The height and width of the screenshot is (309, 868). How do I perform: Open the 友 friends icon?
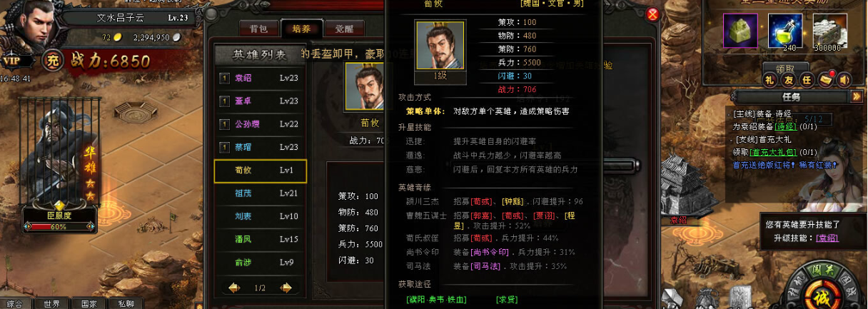(788, 79)
